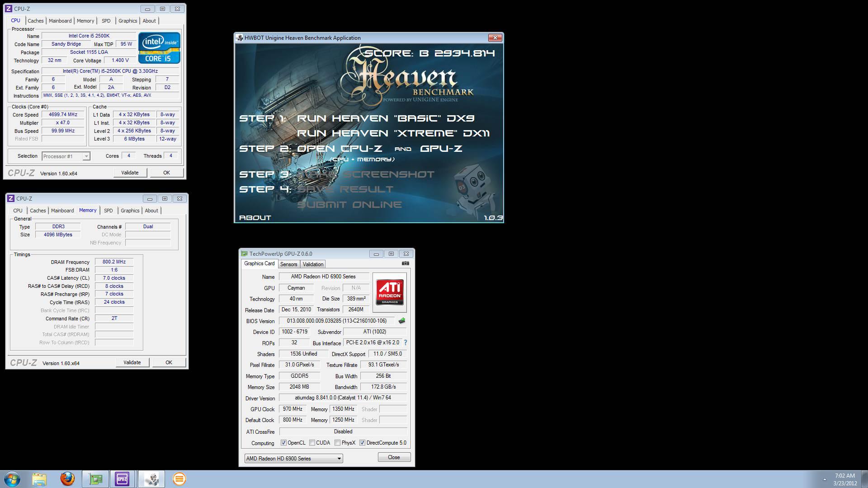Show hidden system tray icons arrow
This screenshot has height=488, width=868.
click(825, 479)
